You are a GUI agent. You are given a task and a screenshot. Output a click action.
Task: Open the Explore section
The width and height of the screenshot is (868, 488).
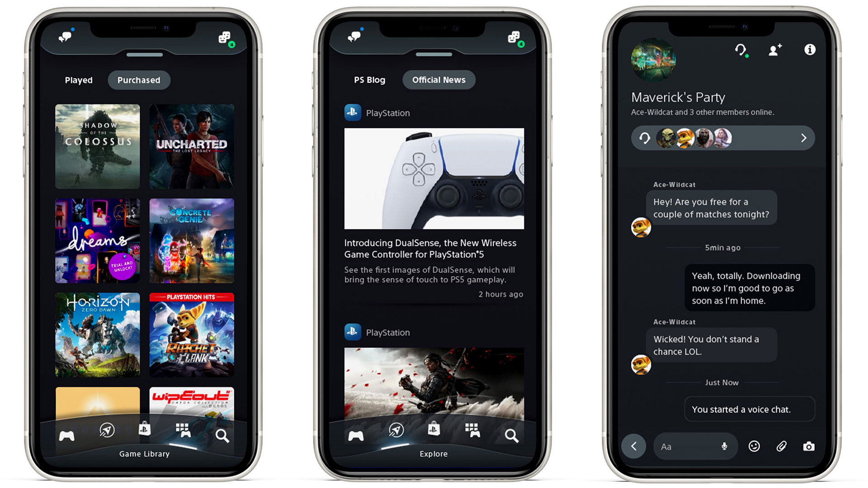tap(397, 433)
